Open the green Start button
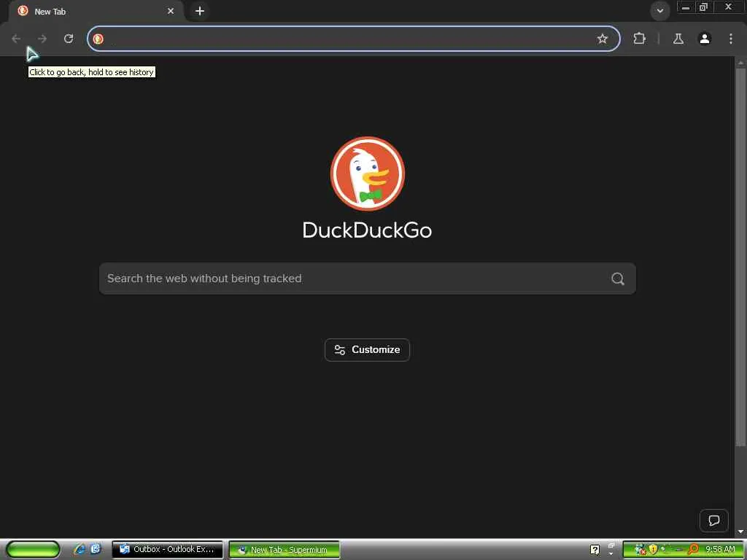The height and width of the screenshot is (560, 747). point(33,549)
